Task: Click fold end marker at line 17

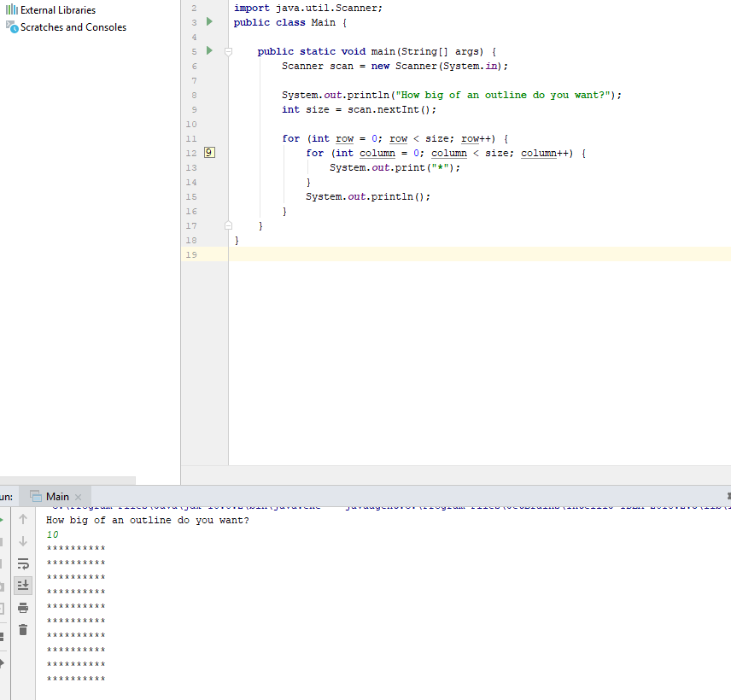Action: [x=228, y=225]
